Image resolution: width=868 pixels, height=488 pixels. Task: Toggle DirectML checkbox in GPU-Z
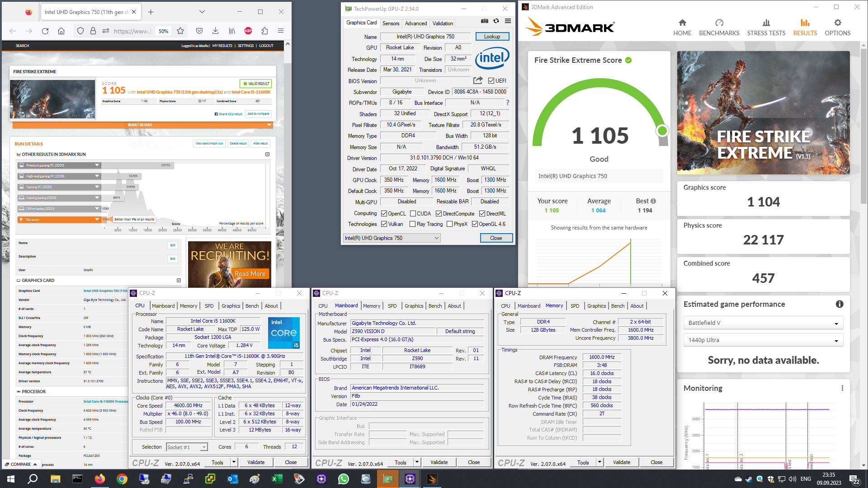click(x=482, y=214)
